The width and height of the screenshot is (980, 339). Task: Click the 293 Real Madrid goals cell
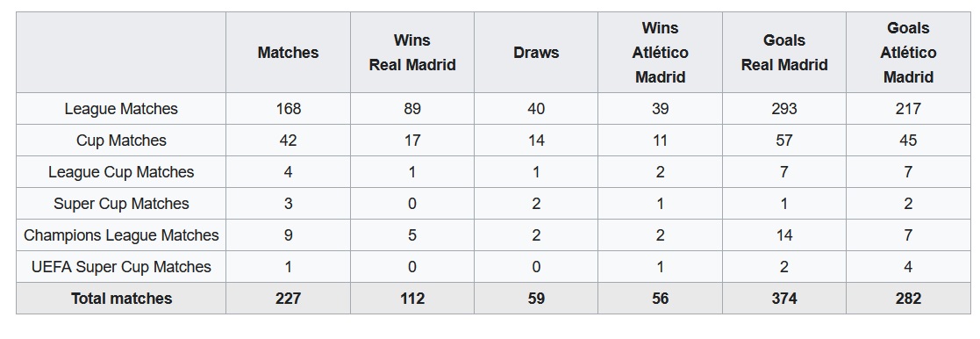pyautogui.click(x=784, y=109)
